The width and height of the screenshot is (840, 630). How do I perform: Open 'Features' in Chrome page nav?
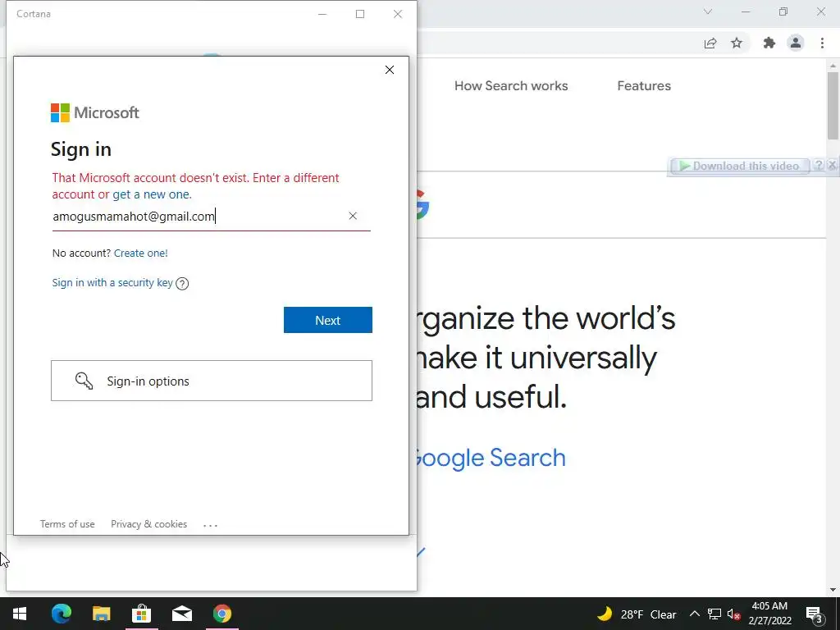pos(644,85)
